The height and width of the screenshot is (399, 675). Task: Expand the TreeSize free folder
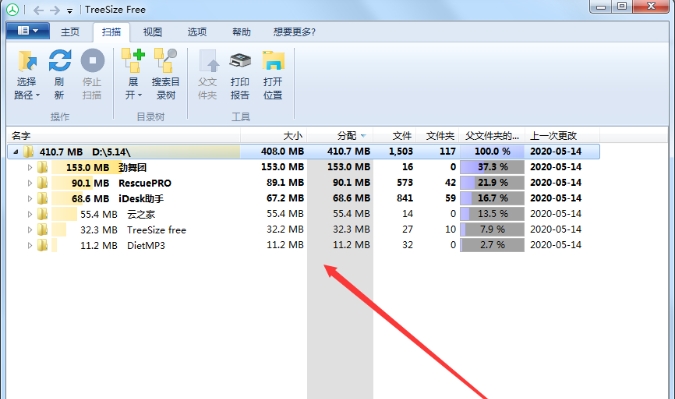[30, 230]
